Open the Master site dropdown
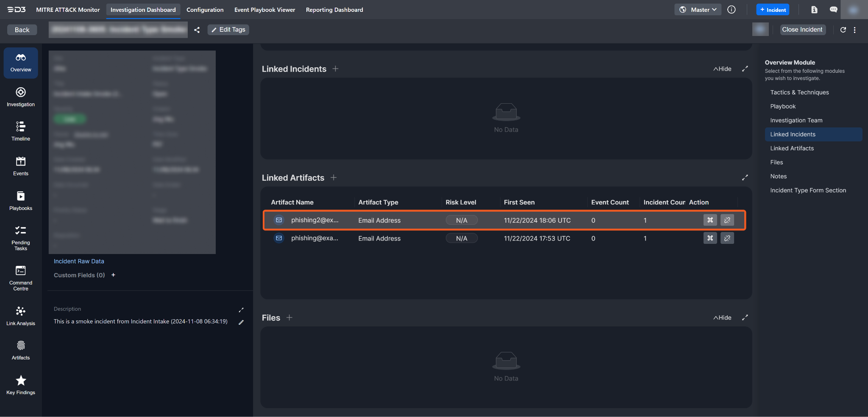 [698, 10]
